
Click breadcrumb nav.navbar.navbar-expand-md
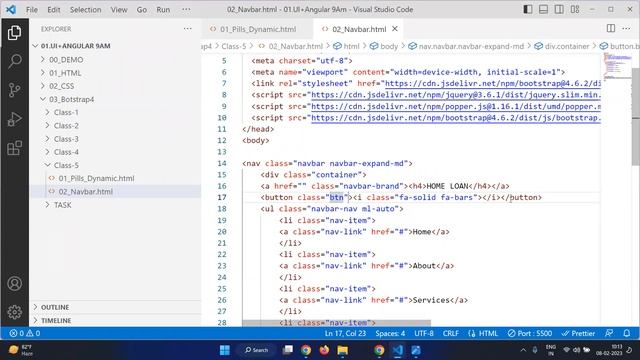466,46
